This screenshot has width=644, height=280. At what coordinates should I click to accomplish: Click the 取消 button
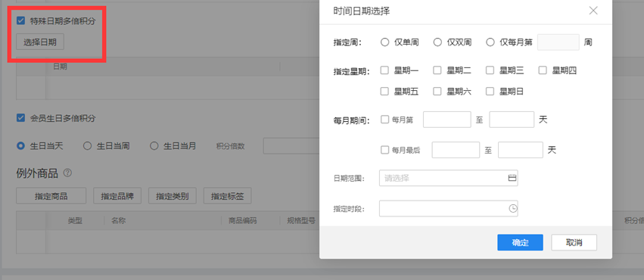(574, 243)
